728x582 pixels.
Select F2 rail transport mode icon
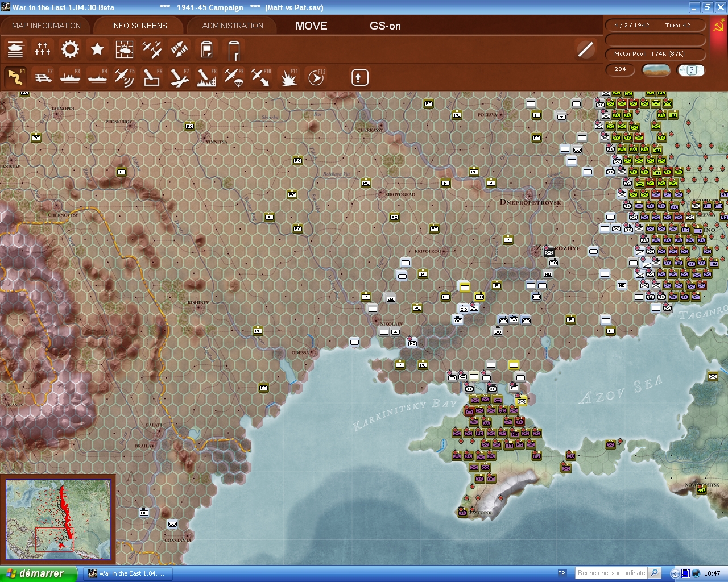point(43,77)
